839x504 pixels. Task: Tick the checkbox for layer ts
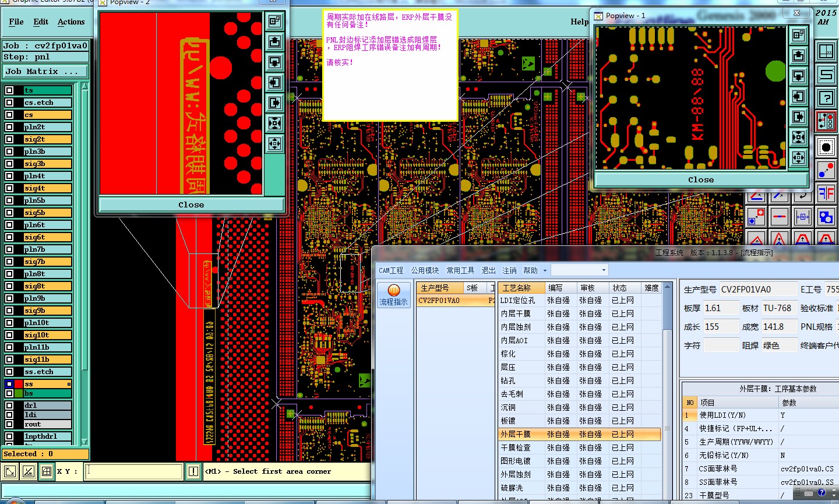[x=9, y=90]
